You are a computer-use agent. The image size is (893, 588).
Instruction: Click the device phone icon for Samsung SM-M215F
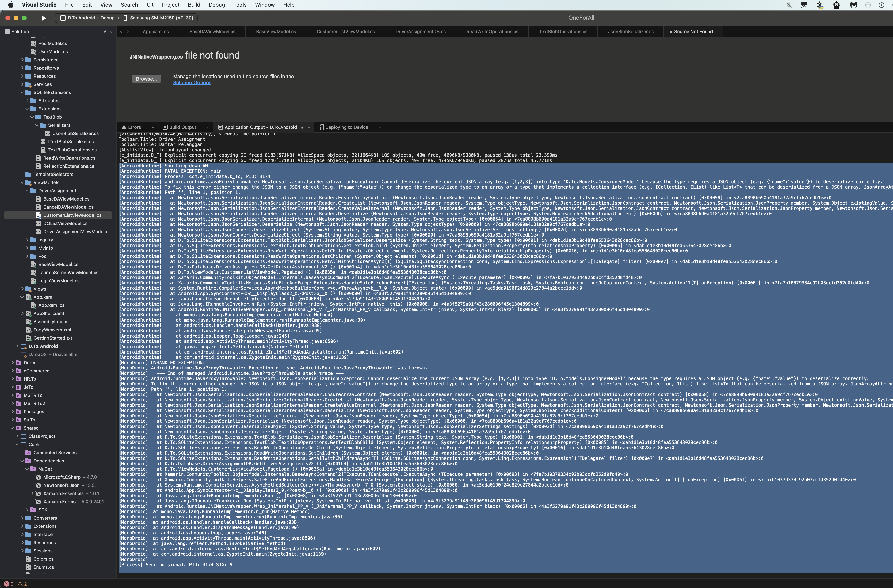[x=125, y=18]
